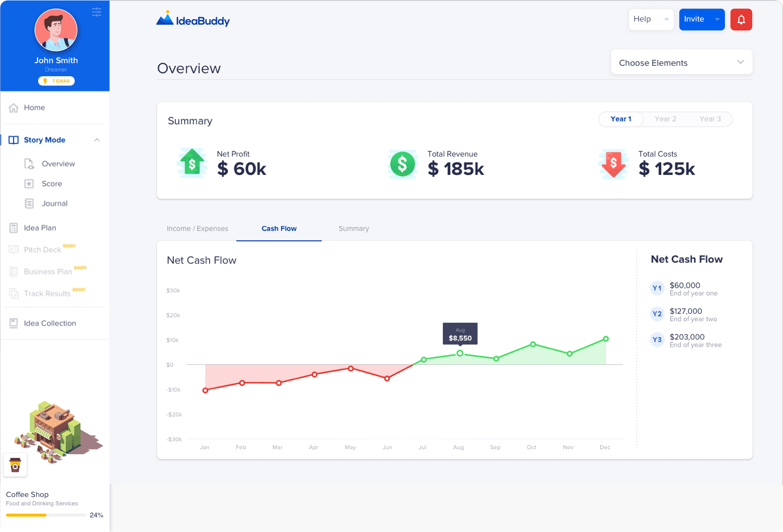Screen dimensions: 783x532
Task: Click the Journal page icon
Action: (29, 204)
